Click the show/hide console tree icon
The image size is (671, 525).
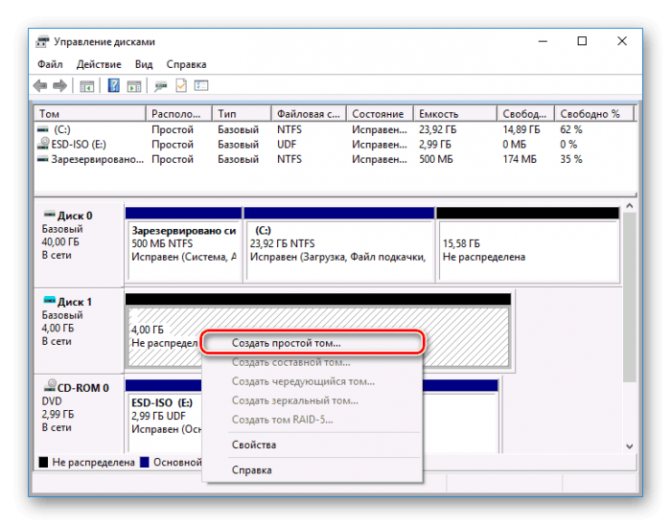[87, 86]
